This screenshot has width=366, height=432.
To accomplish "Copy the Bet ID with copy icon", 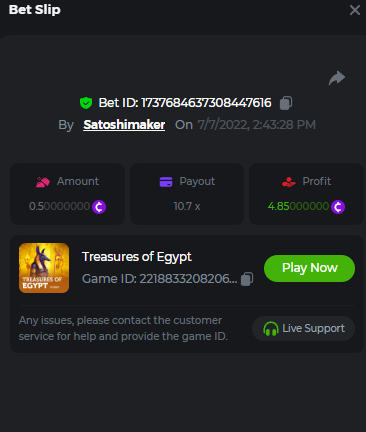I will tap(286, 103).
